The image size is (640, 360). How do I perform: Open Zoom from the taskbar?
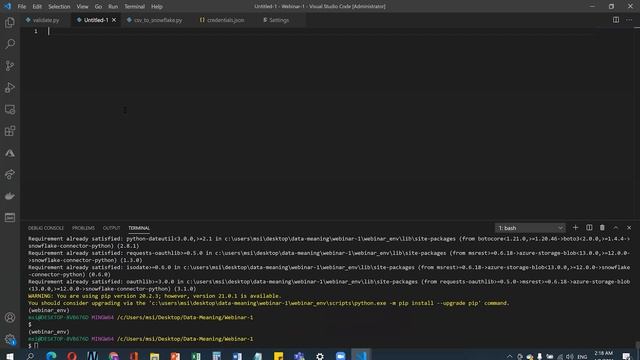tap(340, 356)
